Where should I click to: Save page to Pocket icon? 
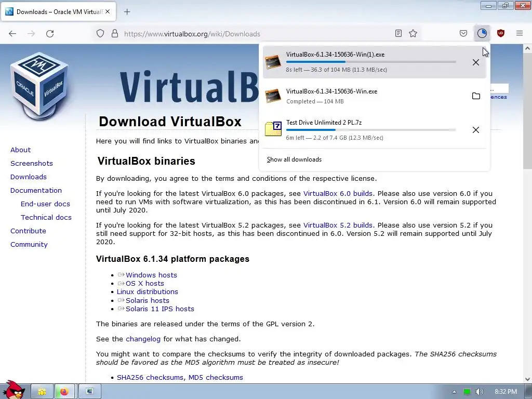pyautogui.click(x=463, y=33)
